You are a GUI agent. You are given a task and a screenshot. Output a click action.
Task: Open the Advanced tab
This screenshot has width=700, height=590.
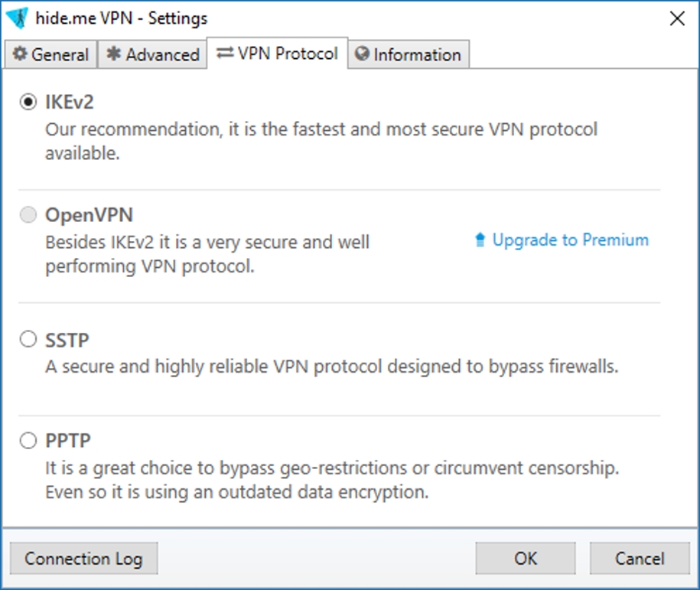pyautogui.click(x=153, y=54)
